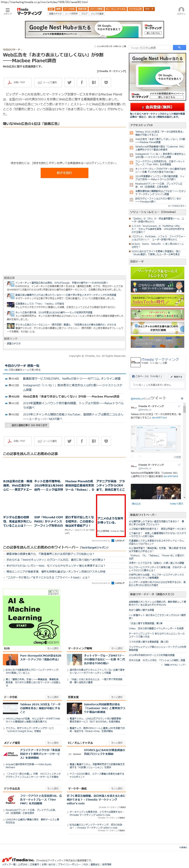Open the 戦略 navigation tab
Screen dimensions: 189x868
coord(59,9)
